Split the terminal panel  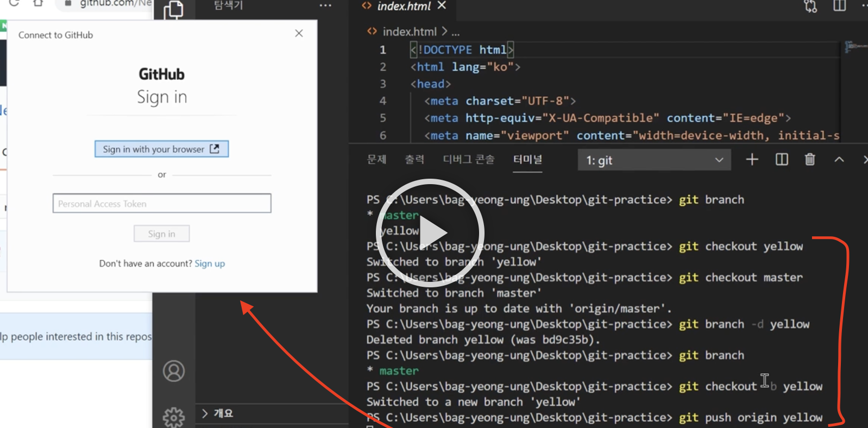click(782, 159)
